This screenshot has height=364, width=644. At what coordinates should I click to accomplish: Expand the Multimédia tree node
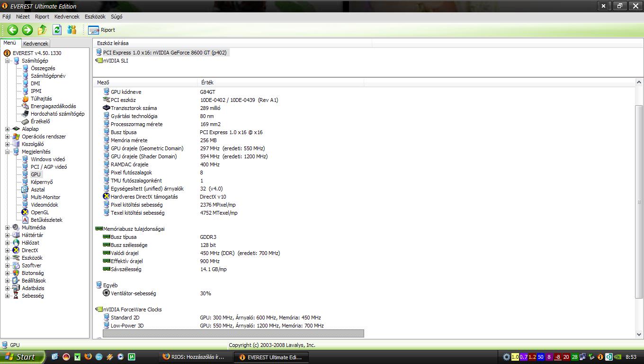point(7,227)
